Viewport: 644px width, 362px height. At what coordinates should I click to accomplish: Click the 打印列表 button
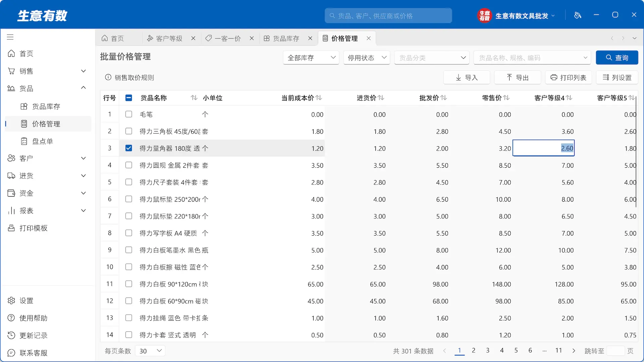point(569,77)
